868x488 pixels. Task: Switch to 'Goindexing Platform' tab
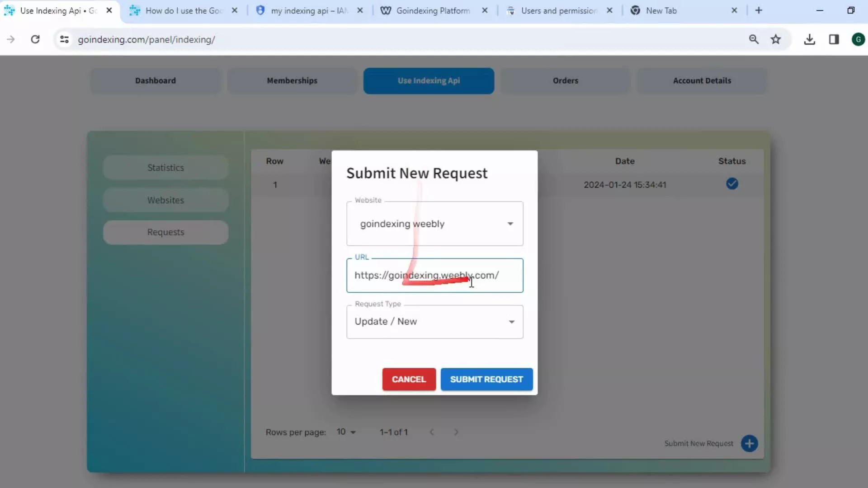point(433,10)
